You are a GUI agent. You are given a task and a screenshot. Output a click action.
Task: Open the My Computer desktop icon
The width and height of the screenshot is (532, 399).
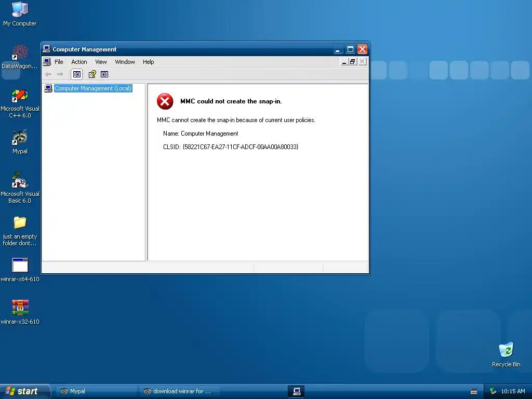[20, 14]
